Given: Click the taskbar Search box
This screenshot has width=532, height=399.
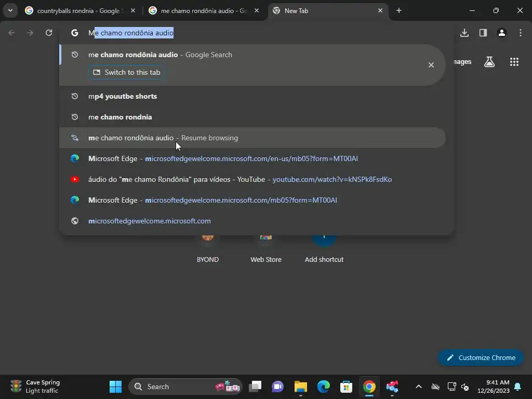Looking at the screenshot, I should coord(185,387).
